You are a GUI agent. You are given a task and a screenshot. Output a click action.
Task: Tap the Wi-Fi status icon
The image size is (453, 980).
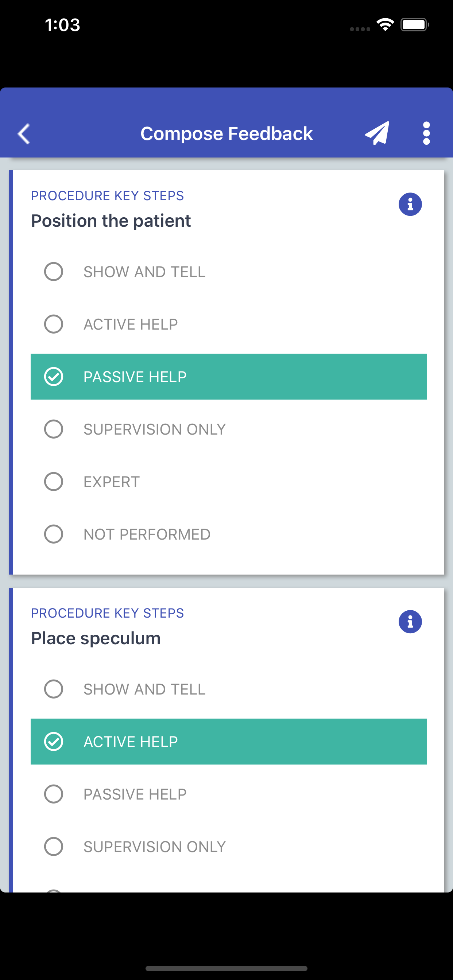coord(385,24)
